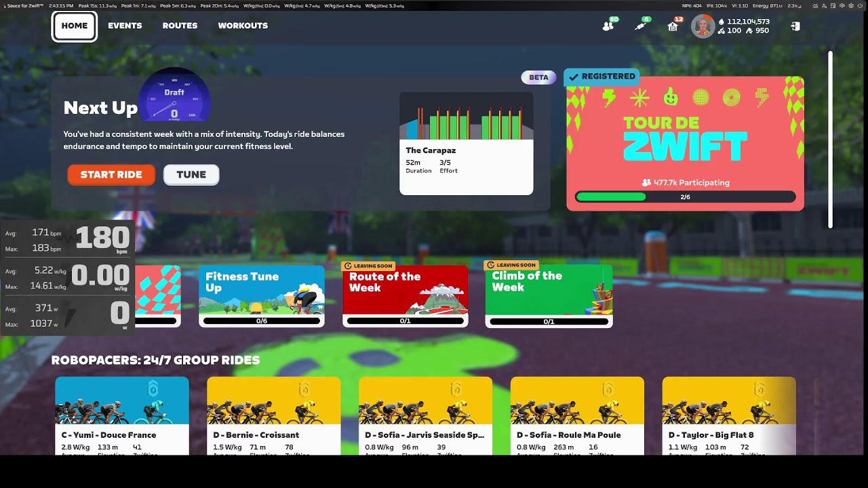Screen dimensions: 868x488
Task: Click the NP 404 stat
Action: (x=692, y=5)
